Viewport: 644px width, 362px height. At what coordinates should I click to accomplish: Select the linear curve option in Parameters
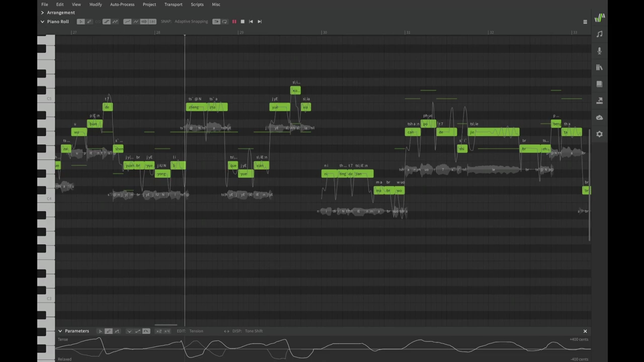coord(138,331)
